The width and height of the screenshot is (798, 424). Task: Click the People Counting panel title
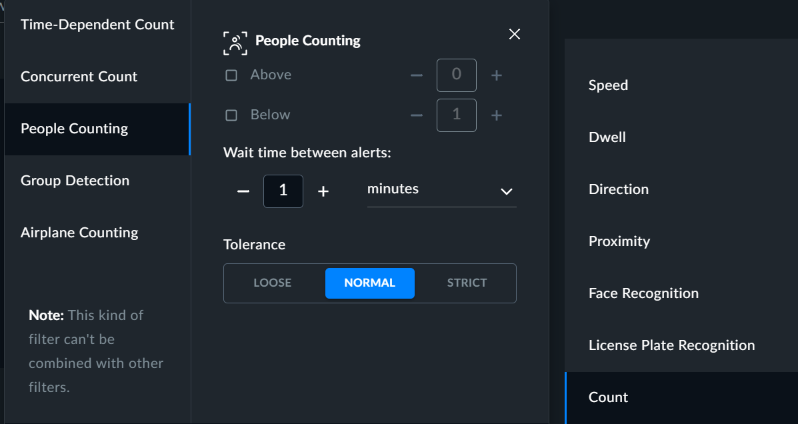pos(308,41)
